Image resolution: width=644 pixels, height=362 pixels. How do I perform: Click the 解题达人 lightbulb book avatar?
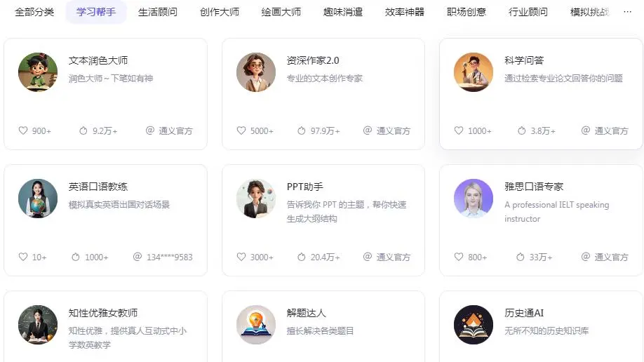tap(256, 325)
